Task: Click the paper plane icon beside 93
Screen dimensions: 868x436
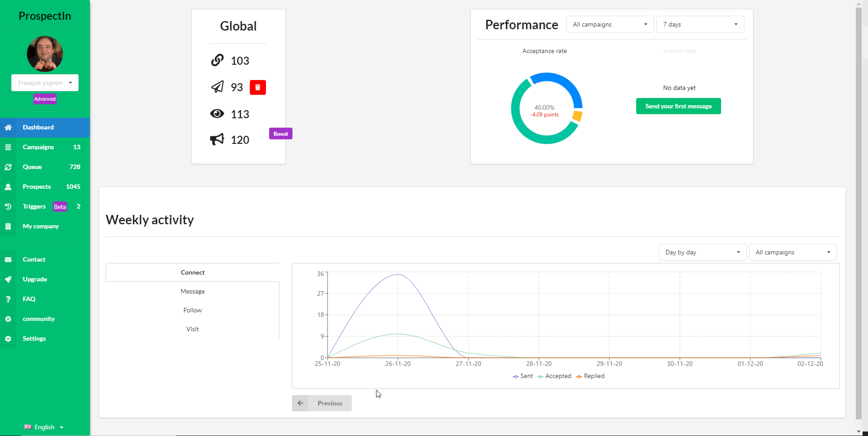Action: coord(217,87)
